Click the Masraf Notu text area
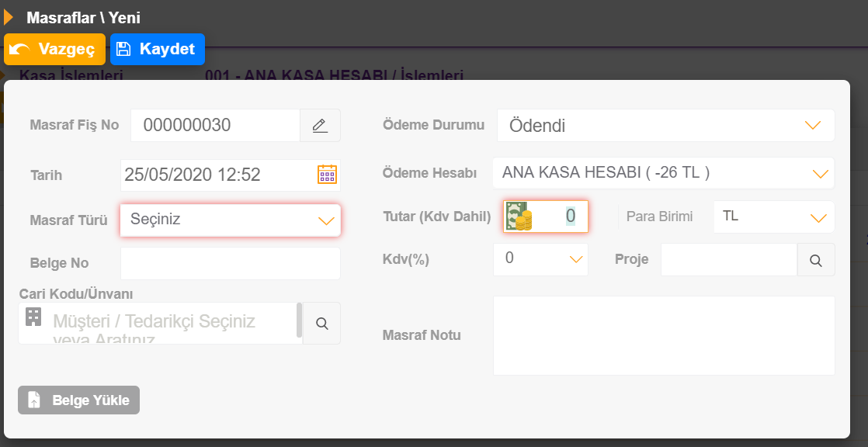 click(x=664, y=336)
